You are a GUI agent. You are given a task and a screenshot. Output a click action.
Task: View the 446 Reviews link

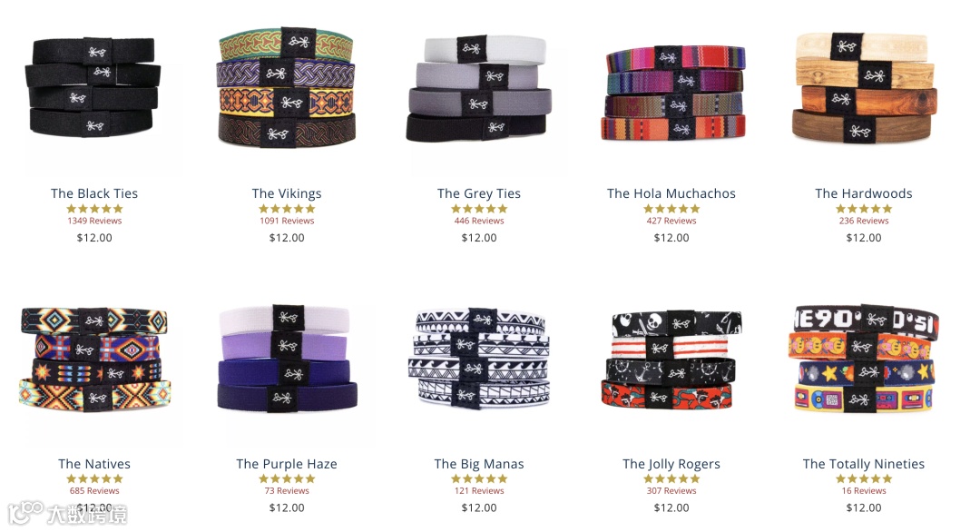pos(479,221)
